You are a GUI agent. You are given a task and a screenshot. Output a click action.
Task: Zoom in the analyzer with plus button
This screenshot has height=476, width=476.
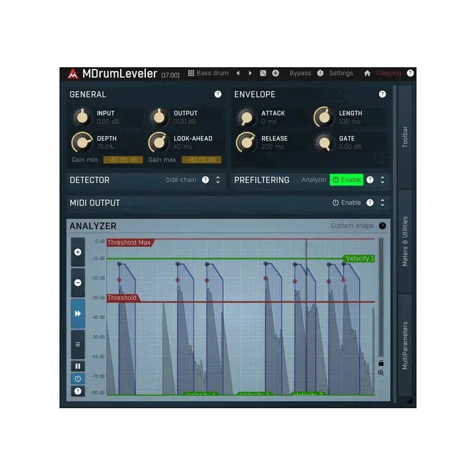point(78,252)
